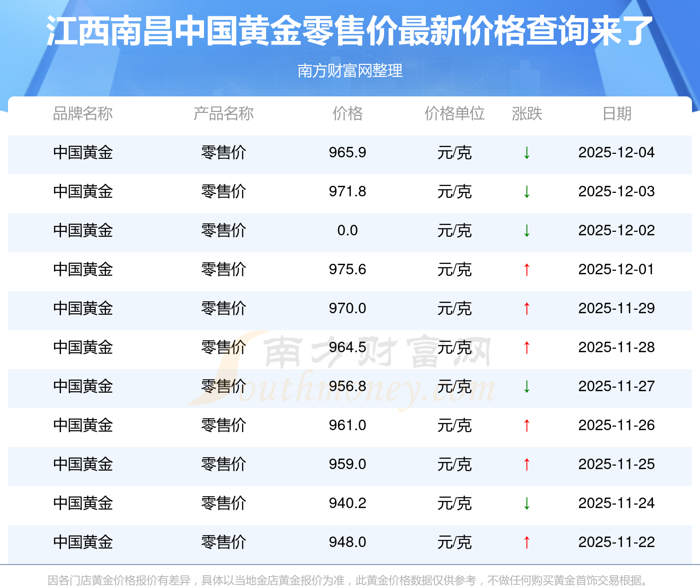Click 元/克 in the 2025-11-27 row
Viewport: 700px width, 588px height.
point(454,387)
